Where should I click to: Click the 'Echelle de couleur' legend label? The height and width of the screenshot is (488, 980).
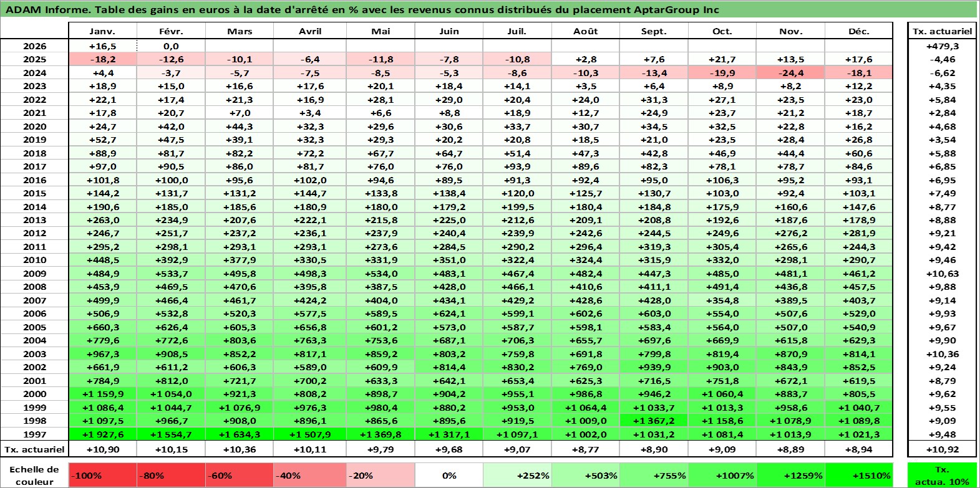[x=35, y=475]
